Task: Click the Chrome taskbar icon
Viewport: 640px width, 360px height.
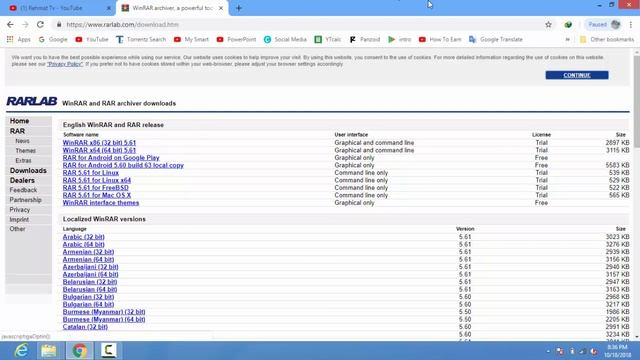Action: coord(80,351)
